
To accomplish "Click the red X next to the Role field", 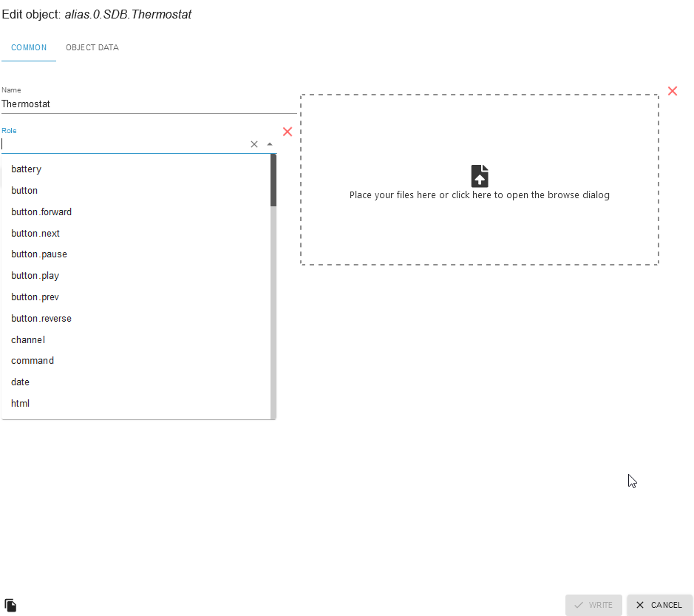I will click(x=288, y=132).
